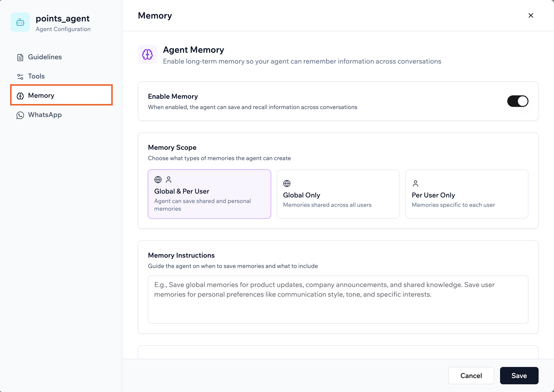Disable the Enable Memory toggle
The width and height of the screenshot is (554, 392).
coord(517,101)
